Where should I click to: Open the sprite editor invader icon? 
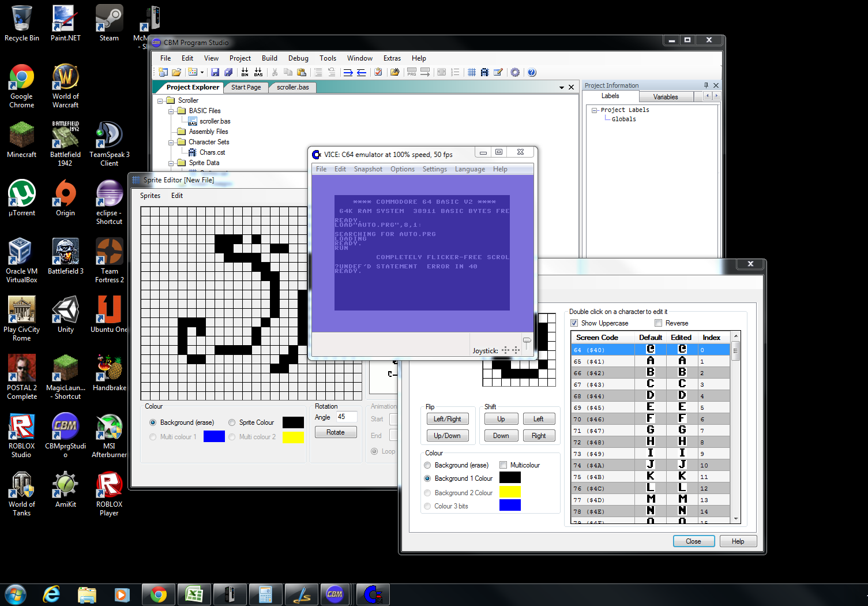484,72
